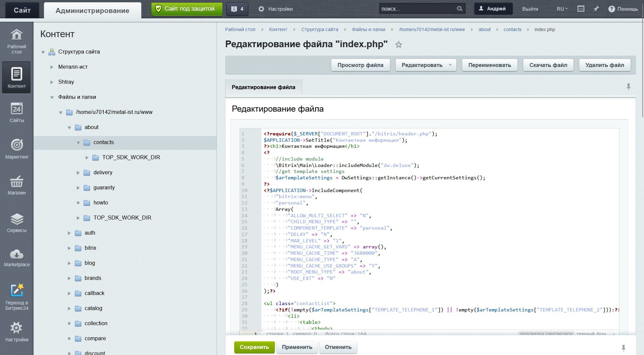Toggle подсветка синтаксиса in the editor

[546, 333]
